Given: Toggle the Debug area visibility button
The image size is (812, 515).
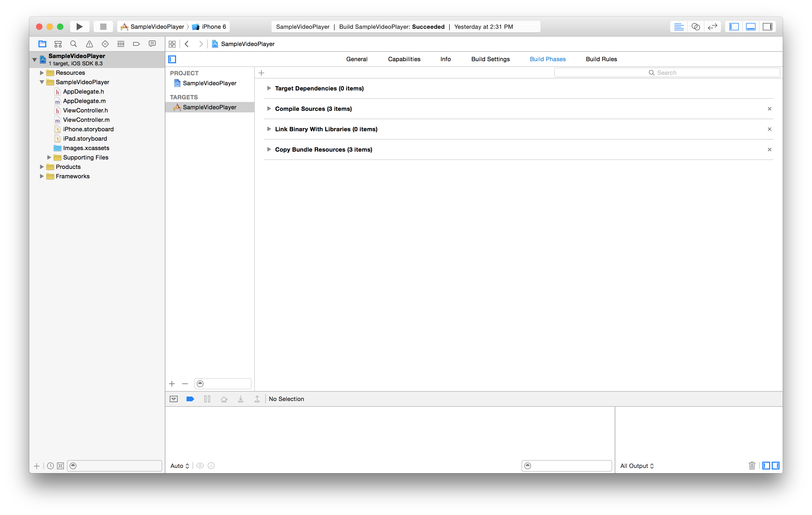Looking at the screenshot, I should click(x=751, y=27).
